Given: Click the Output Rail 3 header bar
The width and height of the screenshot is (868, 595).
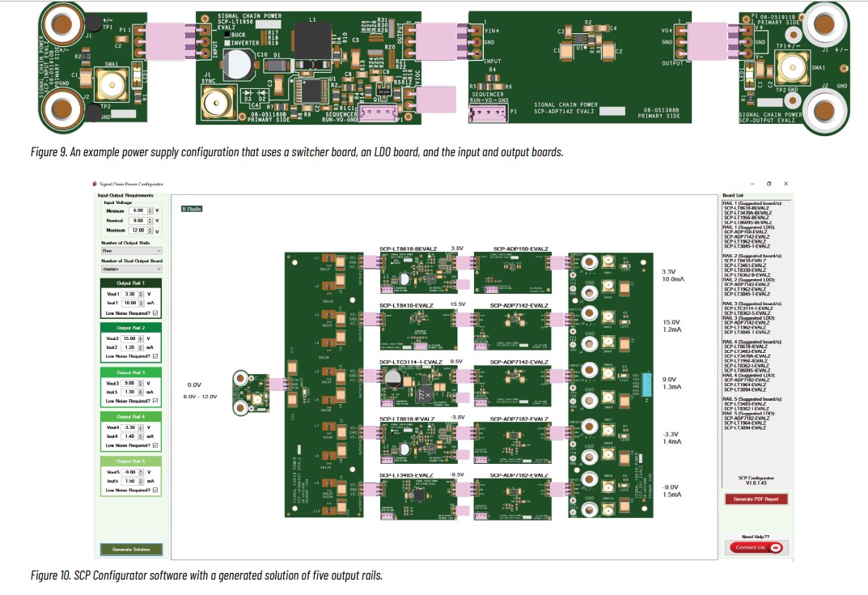Looking at the screenshot, I should (130, 372).
